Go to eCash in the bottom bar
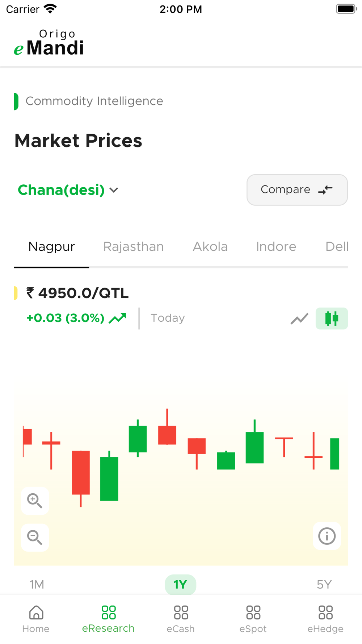This screenshot has height=644, width=362. (x=181, y=619)
